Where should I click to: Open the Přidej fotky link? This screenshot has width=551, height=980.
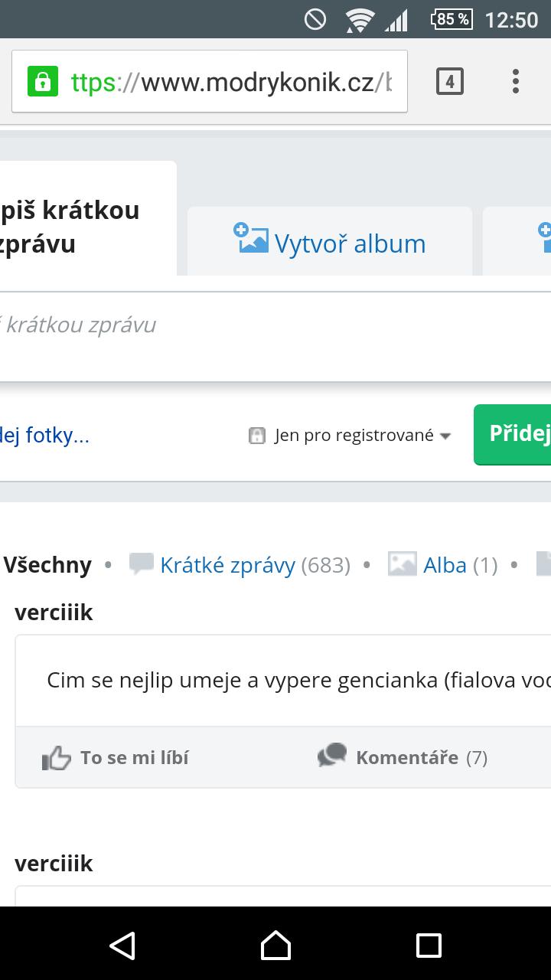tap(44, 436)
